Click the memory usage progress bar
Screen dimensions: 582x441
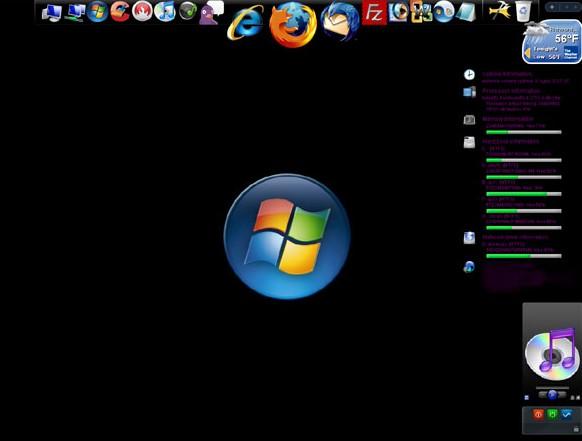(x=524, y=132)
